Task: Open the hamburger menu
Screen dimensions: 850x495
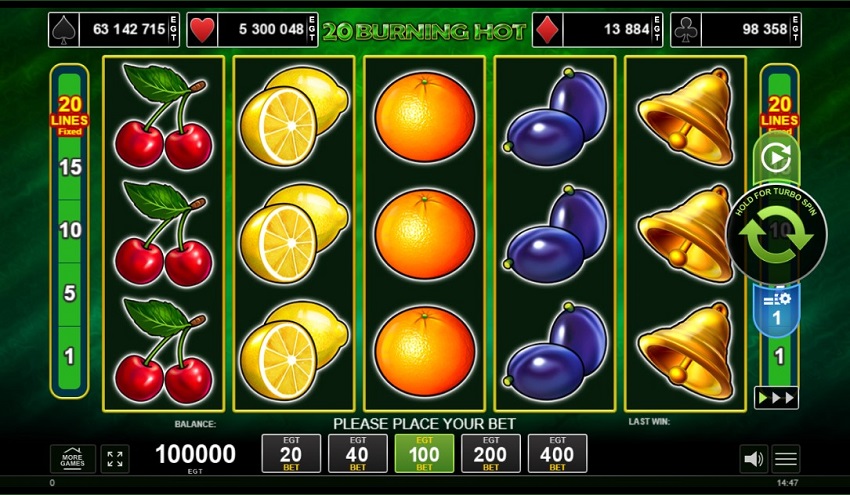Action: [x=785, y=459]
